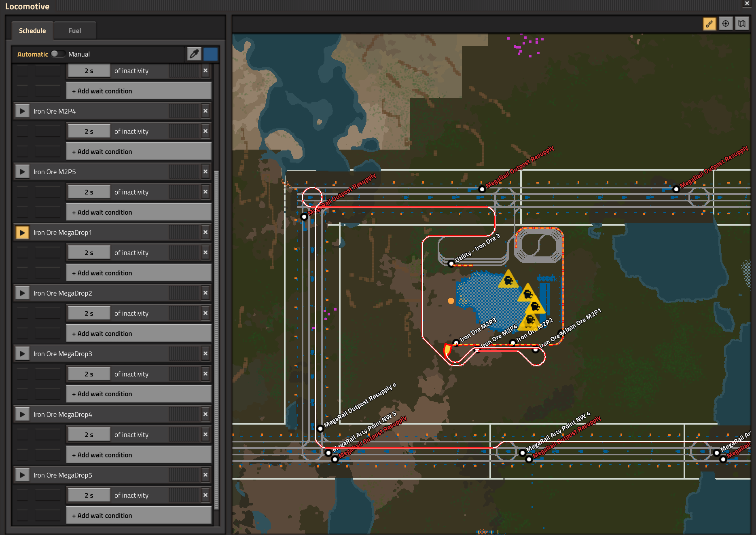
Task: Go to station Iron Ore MegaDrop4
Action: 22,414
